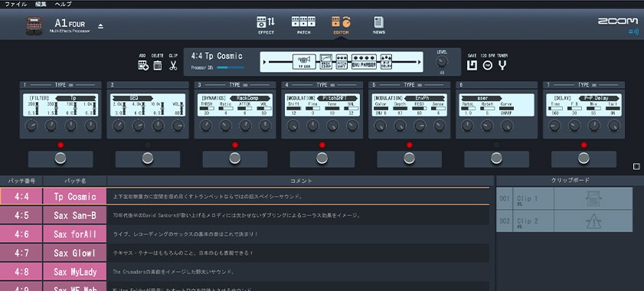Toggle the footswitch of effect unit 1
This screenshot has height=291, width=644.
tap(60, 159)
